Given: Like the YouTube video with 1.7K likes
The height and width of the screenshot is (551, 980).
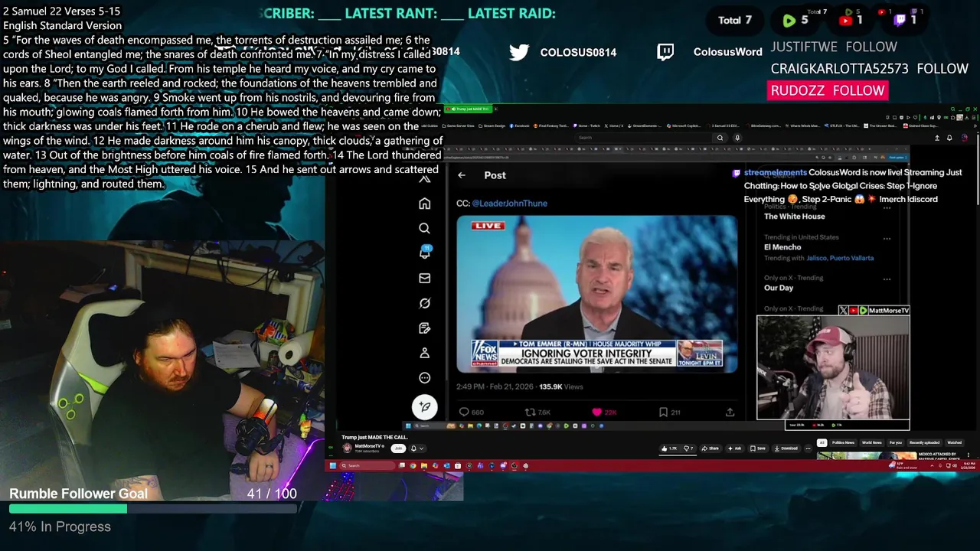Looking at the screenshot, I should click(x=668, y=448).
